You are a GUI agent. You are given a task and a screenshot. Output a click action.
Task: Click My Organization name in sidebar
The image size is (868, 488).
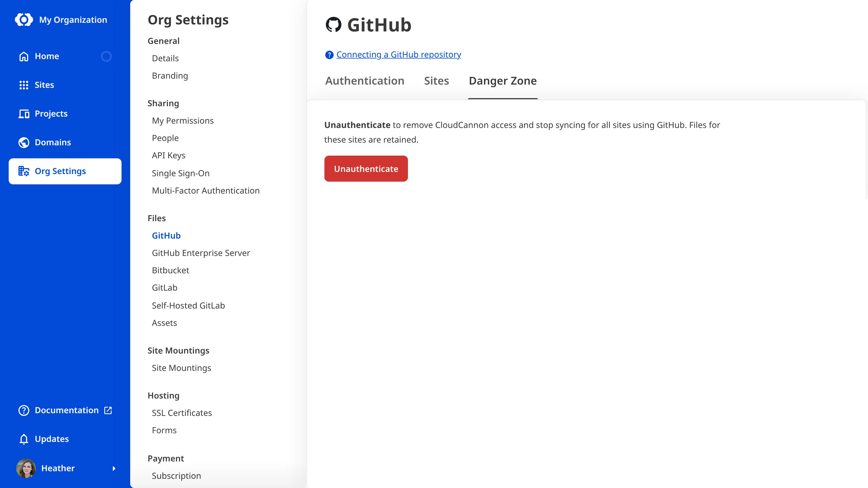73,20
